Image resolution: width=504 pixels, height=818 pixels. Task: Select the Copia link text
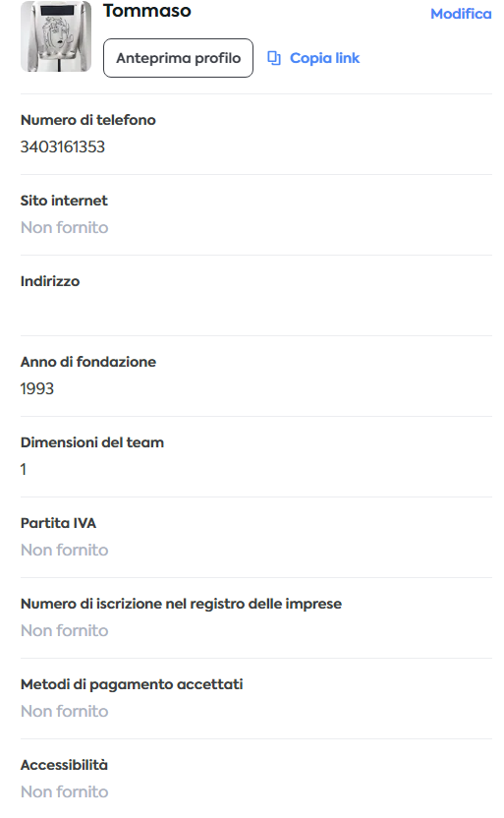click(x=325, y=58)
